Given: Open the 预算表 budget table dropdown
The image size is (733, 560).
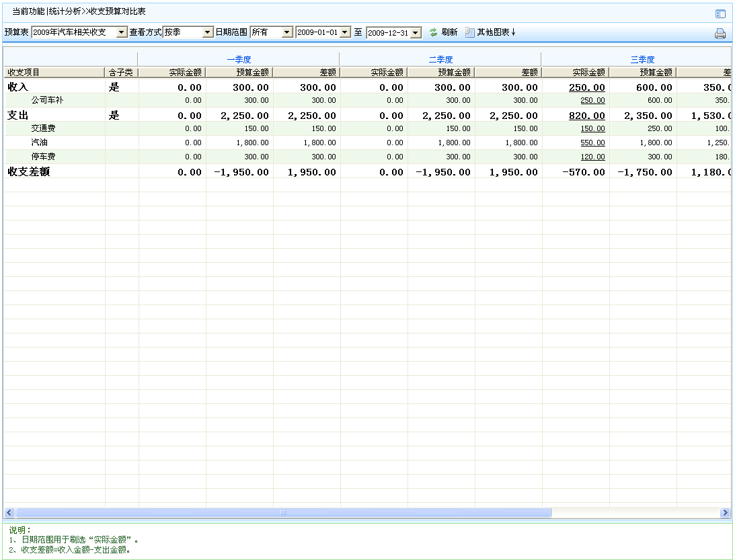Looking at the screenshot, I should (121, 32).
